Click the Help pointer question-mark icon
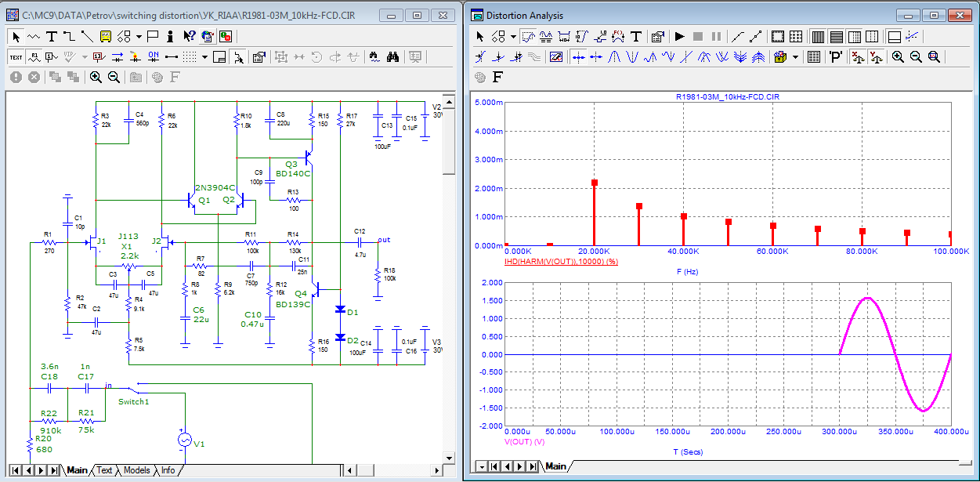Image resolution: width=980 pixels, height=482 pixels. (x=189, y=36)
